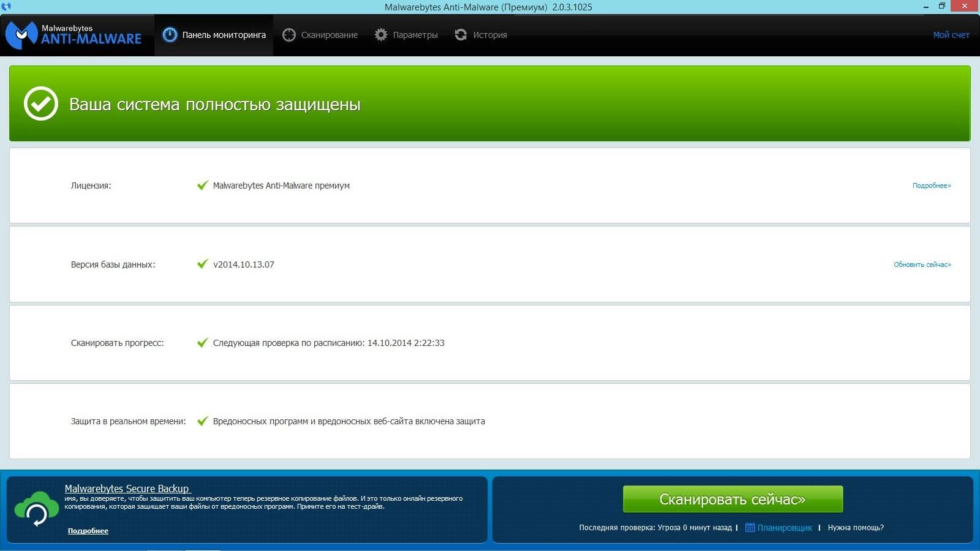Open the Панель мониторинга tab
980x551 pixels.
point(214,35)
